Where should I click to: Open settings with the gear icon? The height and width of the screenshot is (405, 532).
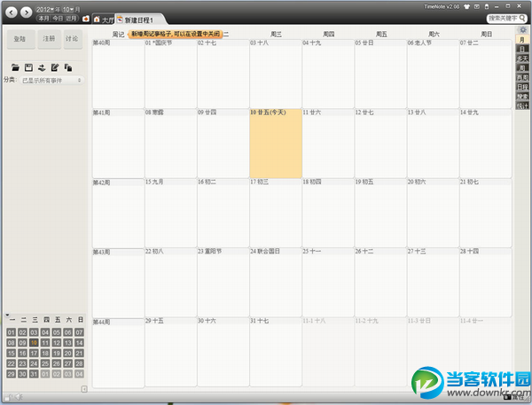(x=522, y=30)
